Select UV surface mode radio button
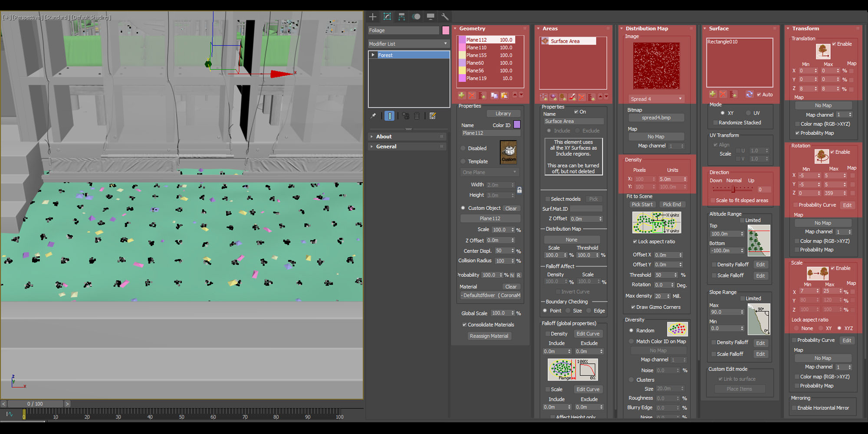The height and width of the screenshot is (434, 868). tap(748, 113)
